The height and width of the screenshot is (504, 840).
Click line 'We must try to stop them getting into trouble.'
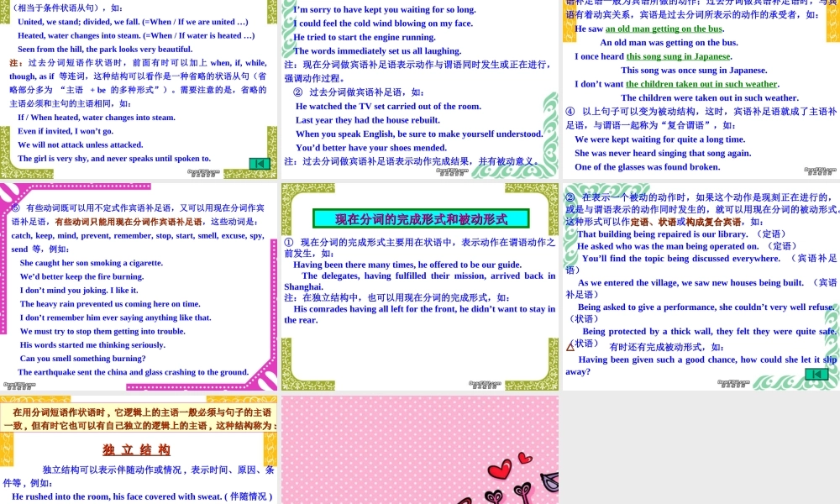(102, 332)
